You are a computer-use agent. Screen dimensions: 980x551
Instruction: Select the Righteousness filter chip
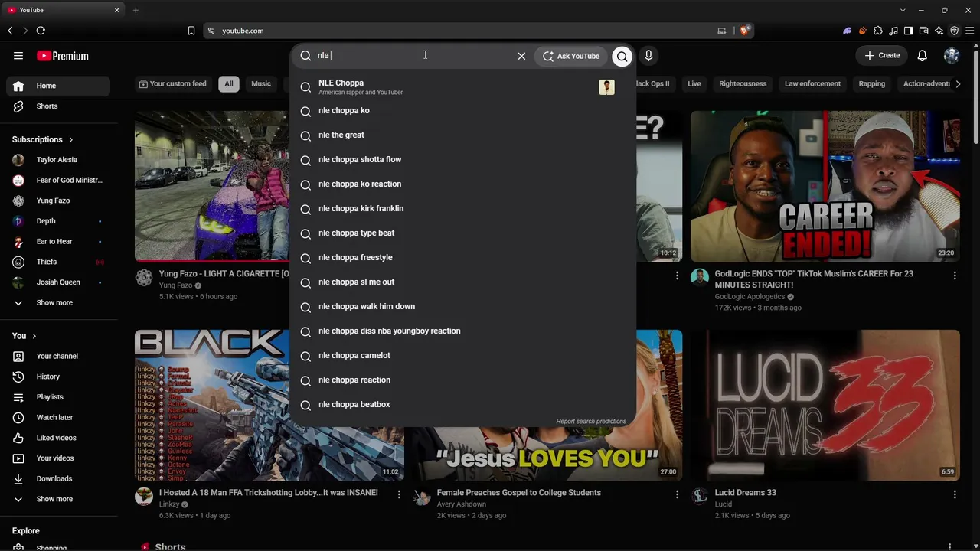click(743, 83)
